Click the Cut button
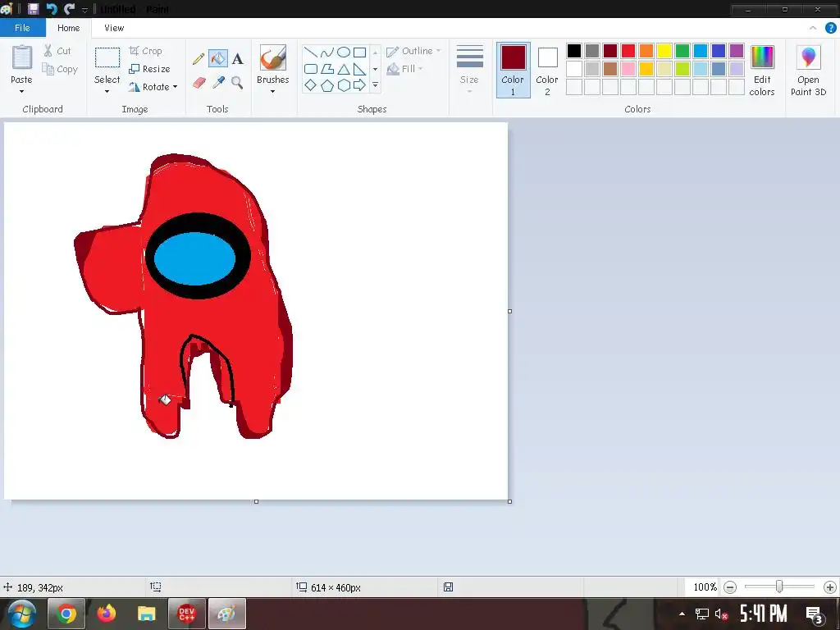 pyautogui.click(x=57, y=51)
